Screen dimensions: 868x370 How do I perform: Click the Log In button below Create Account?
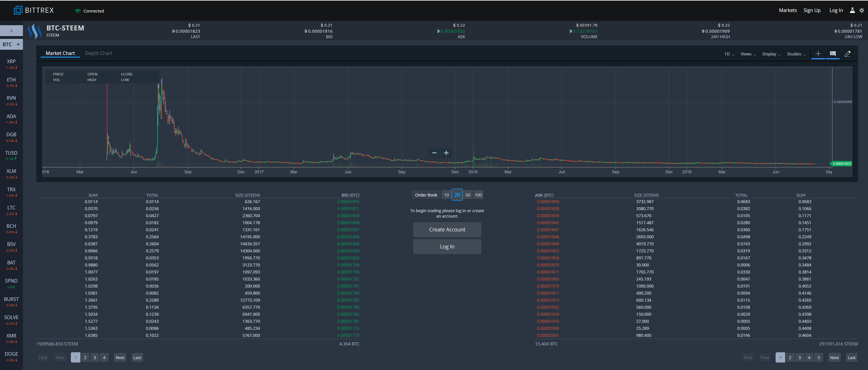tap(447, 247)
